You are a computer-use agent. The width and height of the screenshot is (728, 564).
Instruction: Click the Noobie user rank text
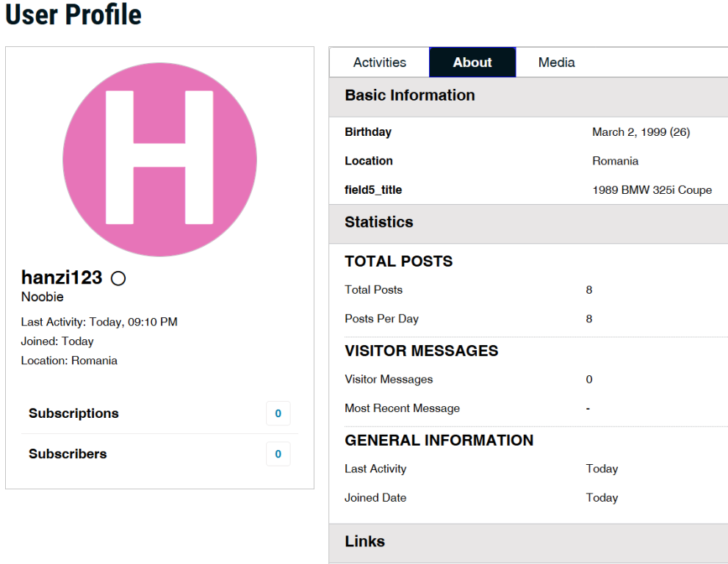coord(43,297)
